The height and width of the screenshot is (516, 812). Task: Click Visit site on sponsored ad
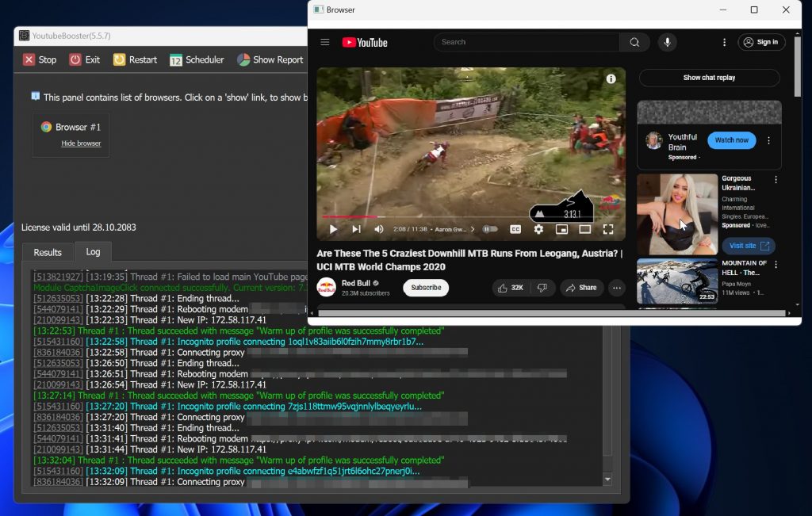(x=749, y=246)
